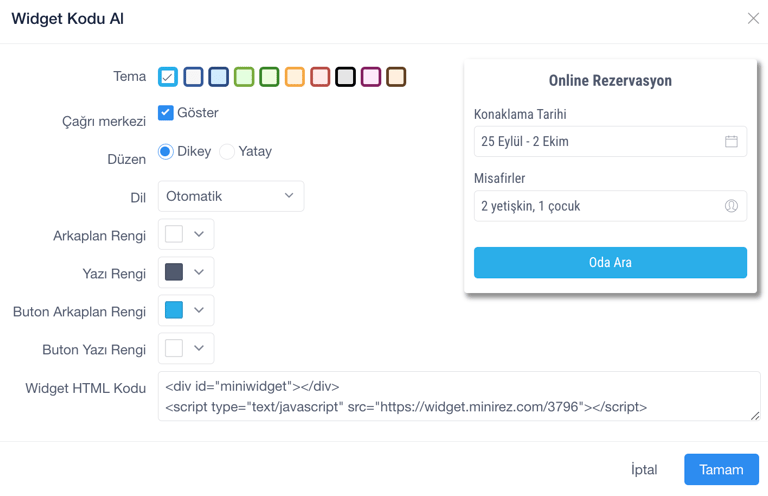Expand the Arkaplan Rengi color dropdown
The height and width of the screenshot is (496, 768).
pos(186,234)
